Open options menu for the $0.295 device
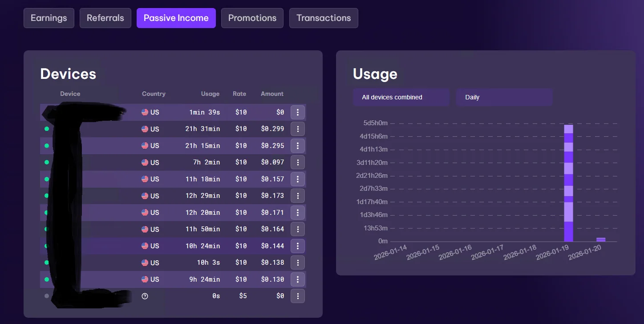 pyautogui.click(x=298, y=146)
